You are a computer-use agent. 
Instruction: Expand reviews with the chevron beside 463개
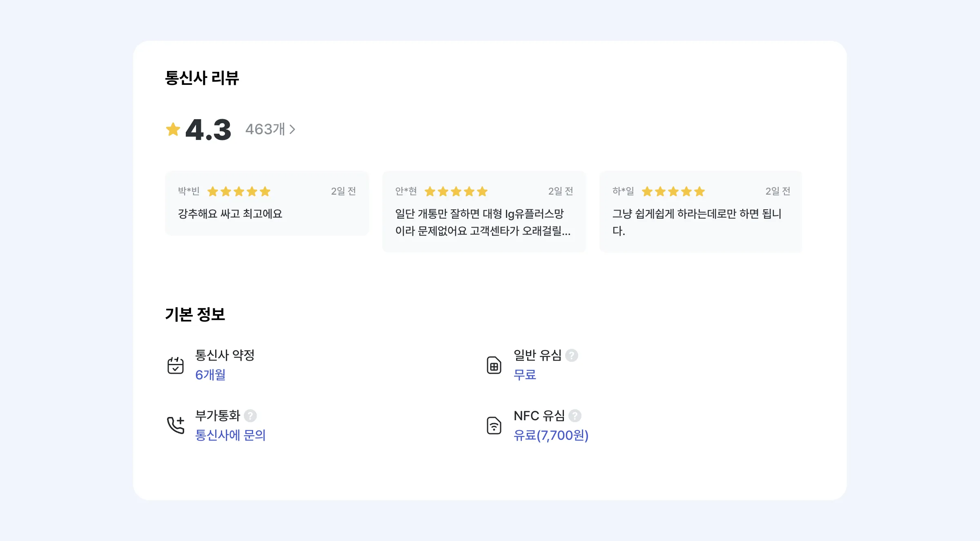[x=292, y=129]
